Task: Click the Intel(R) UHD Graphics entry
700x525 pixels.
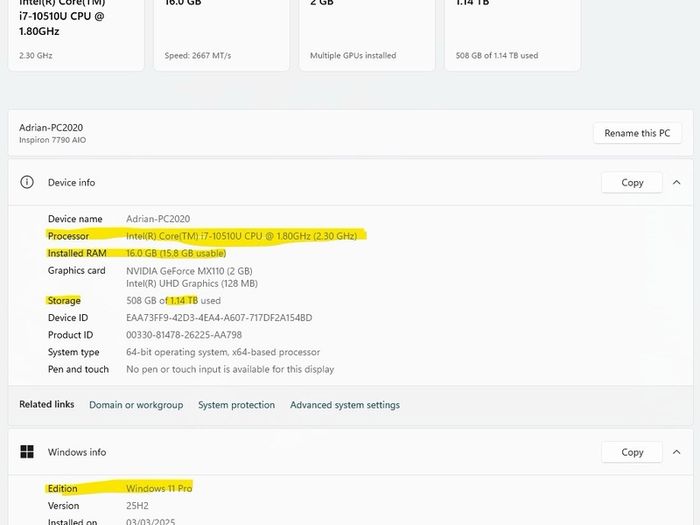Action: [x=192, y=283]
